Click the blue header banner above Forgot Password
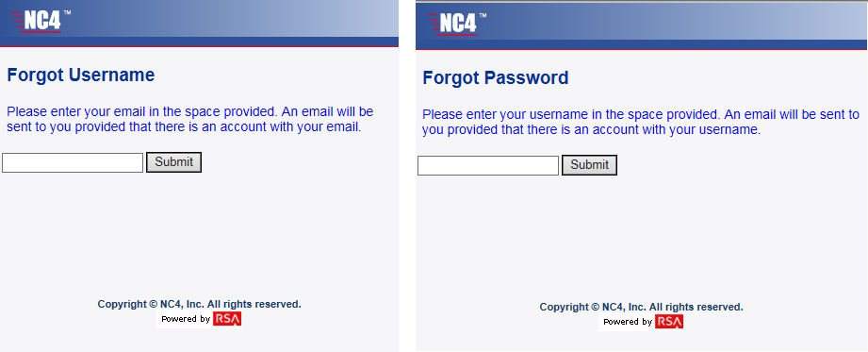Image resolution: width=868 pixels, height=352 pixels. [642, 26]
